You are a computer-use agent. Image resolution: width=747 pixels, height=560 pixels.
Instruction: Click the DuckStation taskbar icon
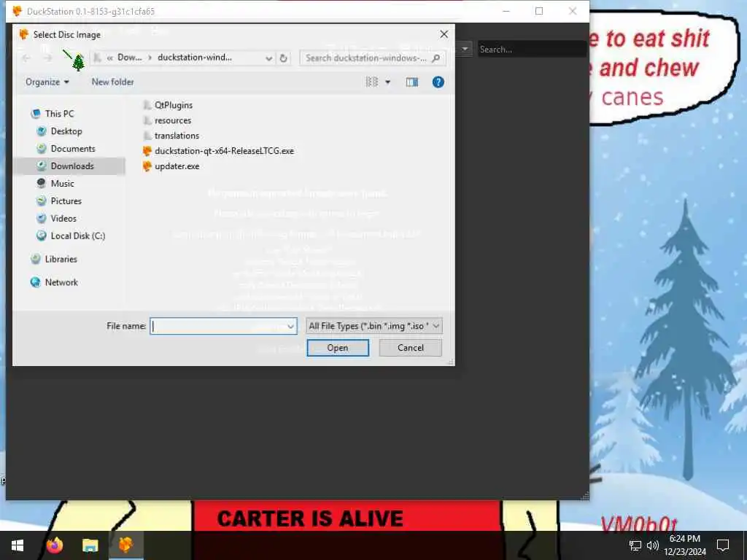coord(125,545)
